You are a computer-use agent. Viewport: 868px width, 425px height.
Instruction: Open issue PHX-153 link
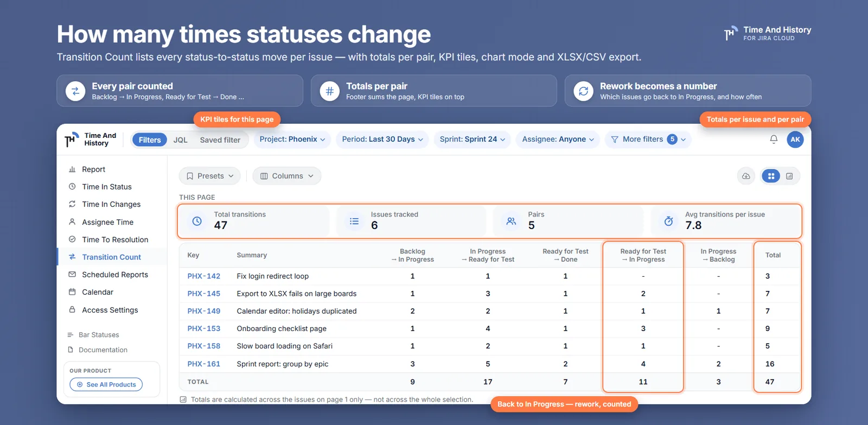pos(204,328)
